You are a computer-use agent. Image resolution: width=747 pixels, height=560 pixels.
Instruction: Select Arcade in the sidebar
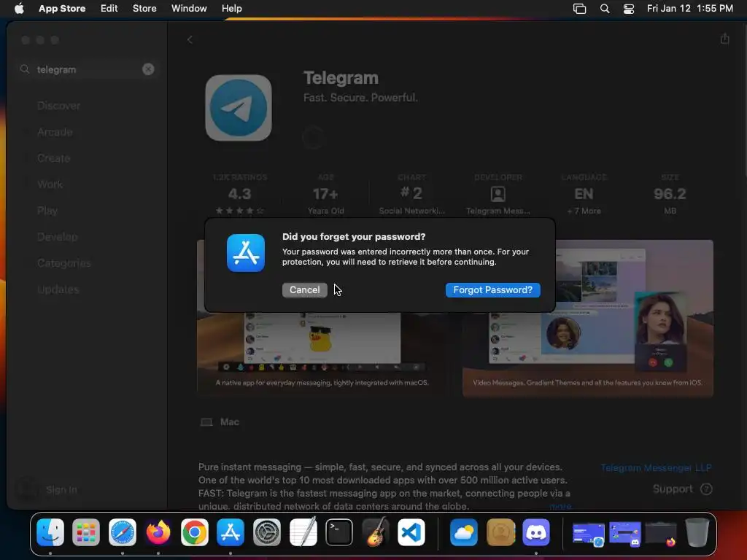click(55, 132)
